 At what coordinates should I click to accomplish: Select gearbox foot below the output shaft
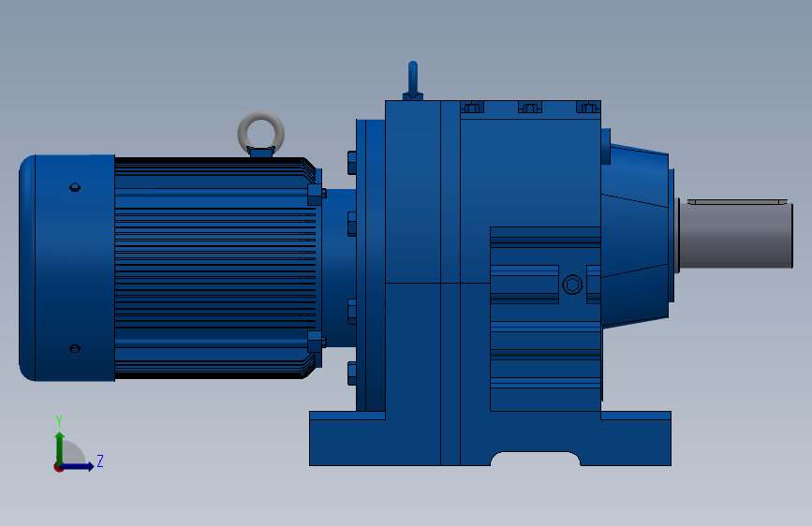point(636,439)
